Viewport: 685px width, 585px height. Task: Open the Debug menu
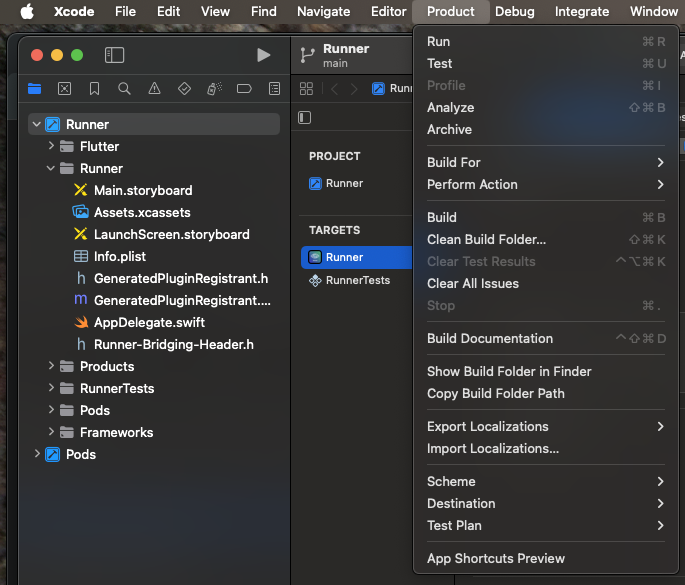pos(515,12)
